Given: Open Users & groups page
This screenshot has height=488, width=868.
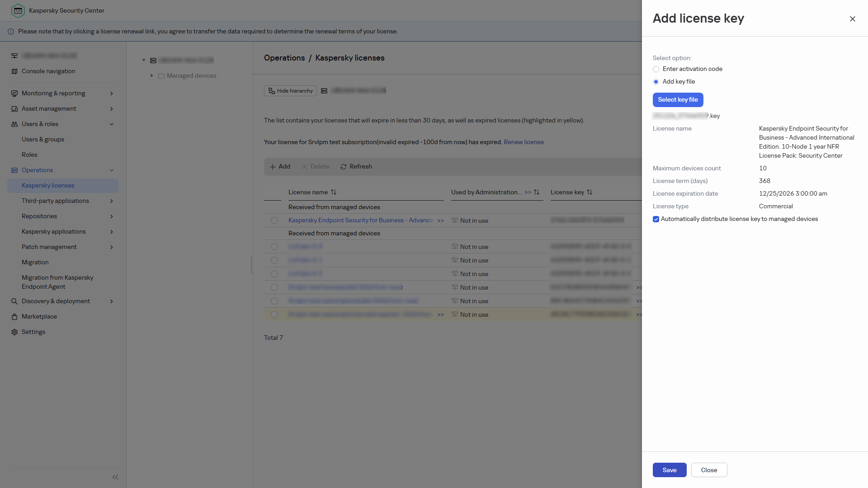Looking at the screenshot, I should [x=43, y=140].
